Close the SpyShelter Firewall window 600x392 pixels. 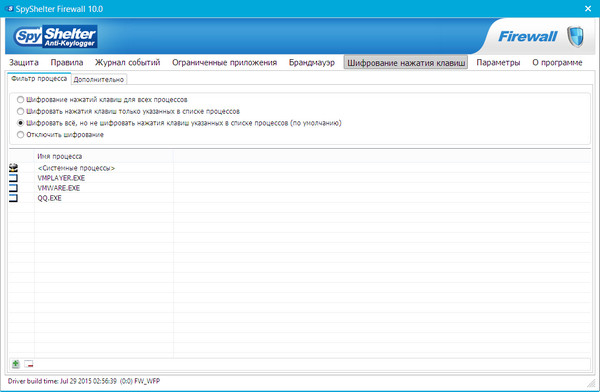[x=588, y=8]
